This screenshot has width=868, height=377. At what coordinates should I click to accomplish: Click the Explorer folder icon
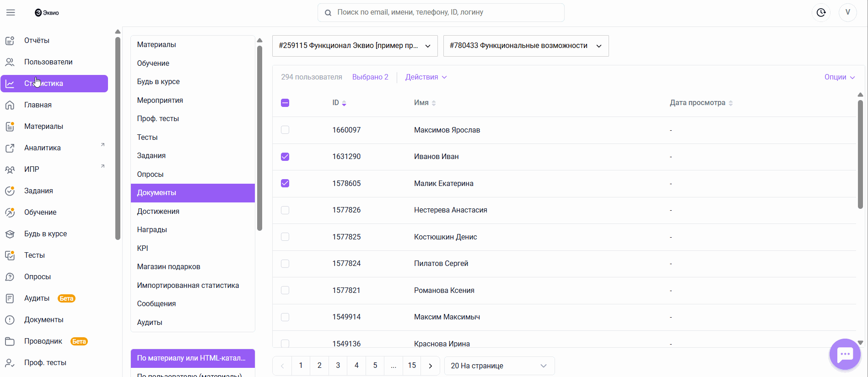pyautogui.click(x=10, y=341)
